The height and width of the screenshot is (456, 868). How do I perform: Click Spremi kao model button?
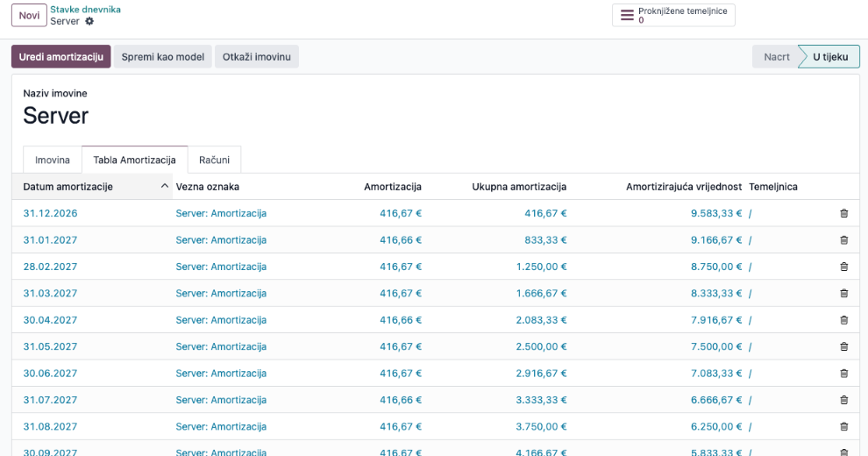pos(163,56)
